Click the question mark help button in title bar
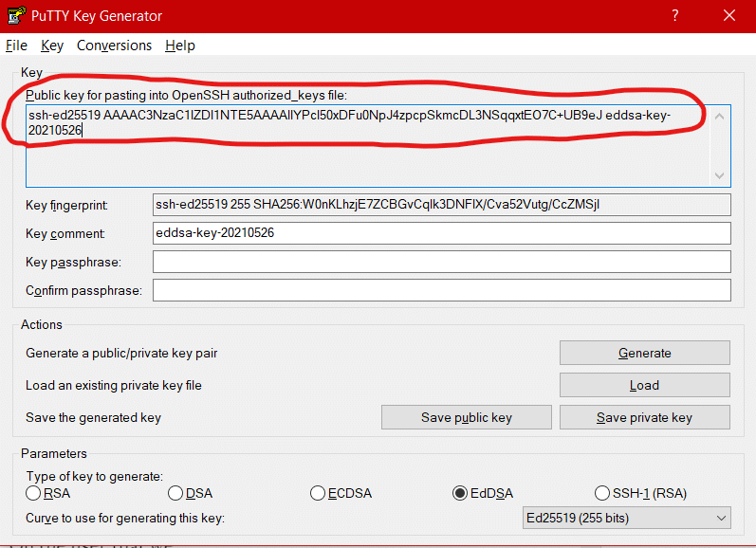This screenshot has width=756, height=548. [675, 15]
